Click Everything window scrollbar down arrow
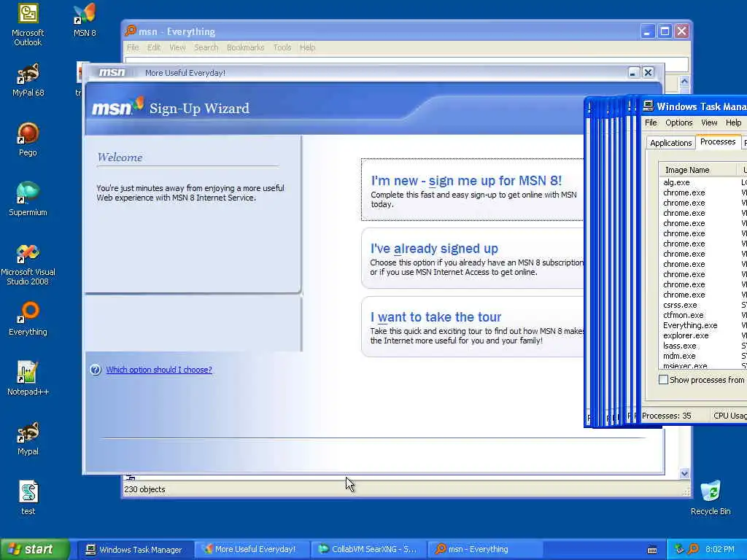 684,473
